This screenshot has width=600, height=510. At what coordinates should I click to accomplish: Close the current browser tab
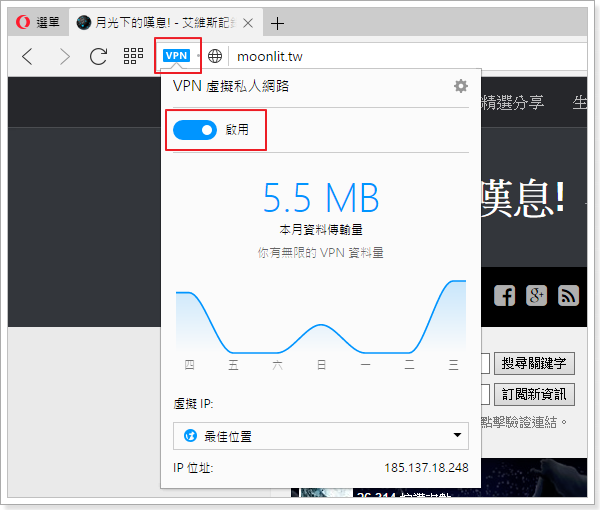pyautogui.click(x=248, y=23)
